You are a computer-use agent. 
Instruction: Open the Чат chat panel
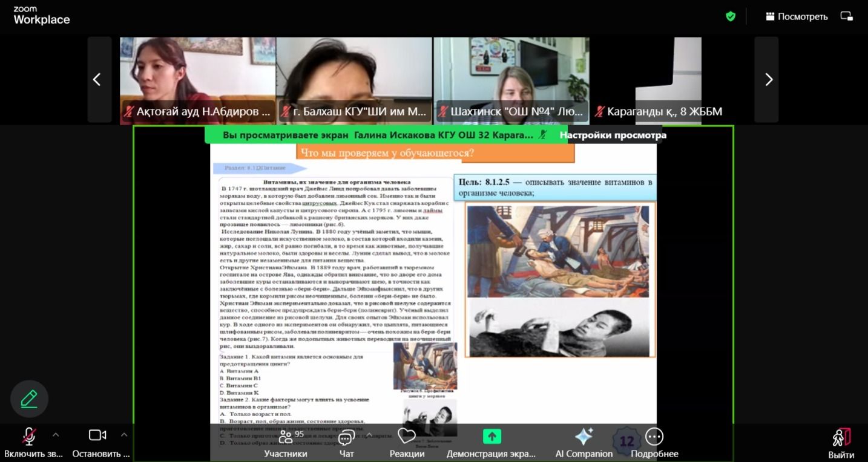pyautogui.click(x=346, y=442)
